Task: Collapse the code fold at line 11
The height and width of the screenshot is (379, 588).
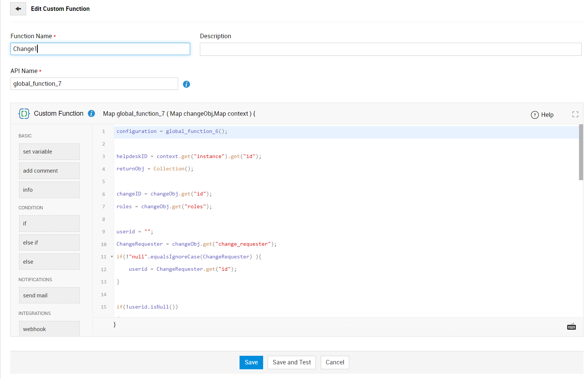Action: [x=112, y=257]
